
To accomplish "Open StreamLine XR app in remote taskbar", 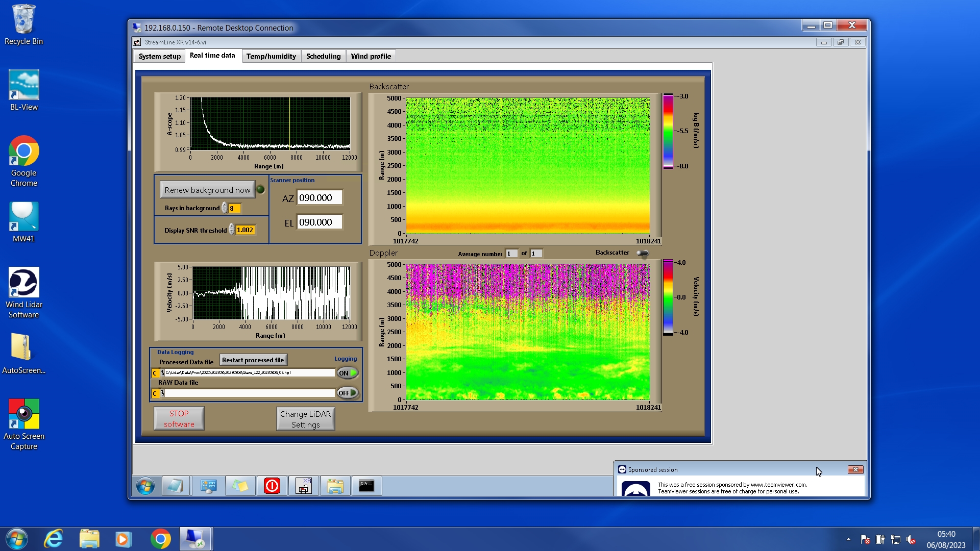I will [x=304, y=486].
